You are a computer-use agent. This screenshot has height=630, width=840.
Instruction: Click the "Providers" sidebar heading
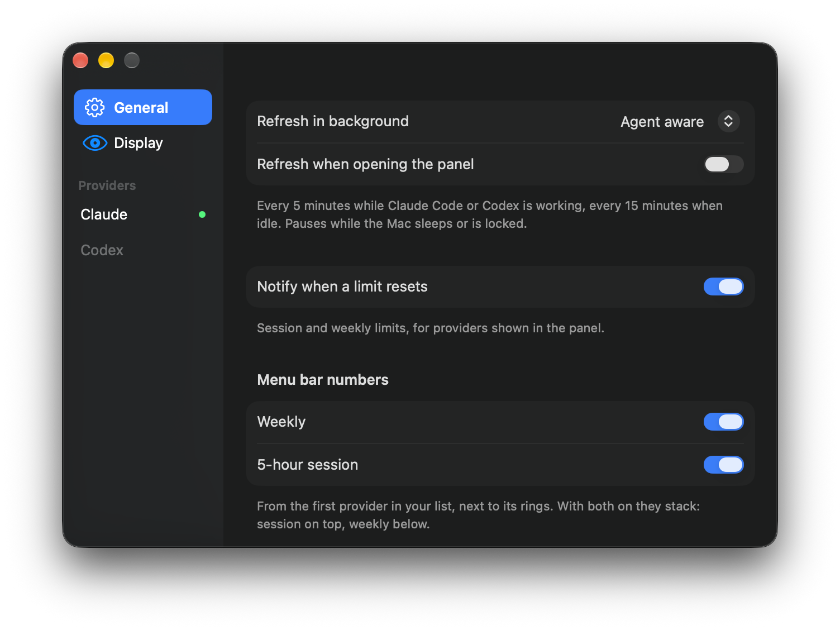[x=107, y=185]
